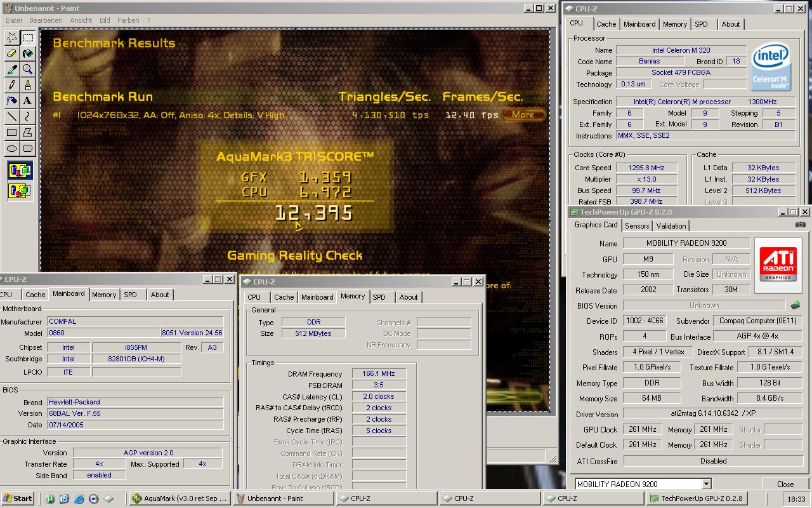812x508 pixels.
Task: Pick the Rectangle shape tool
Action: [12, 133]
